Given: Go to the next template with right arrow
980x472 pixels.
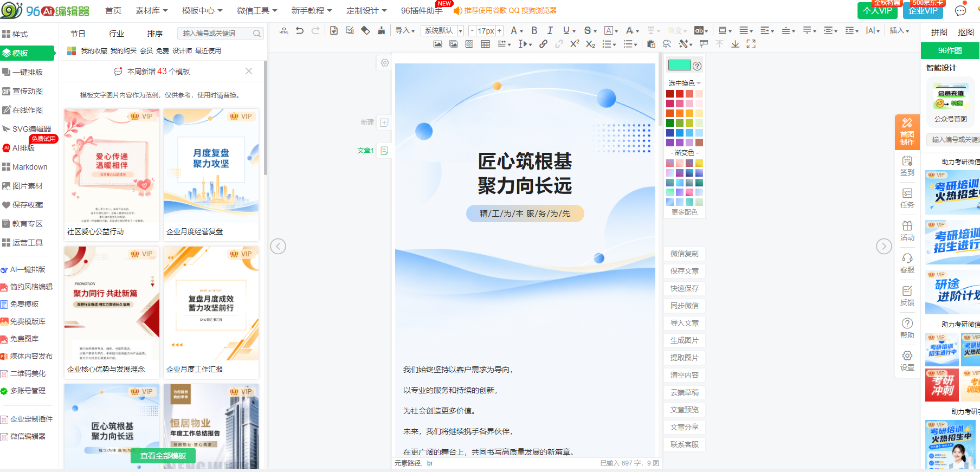Looking at the screenshot, I should [x=884, y=247].
